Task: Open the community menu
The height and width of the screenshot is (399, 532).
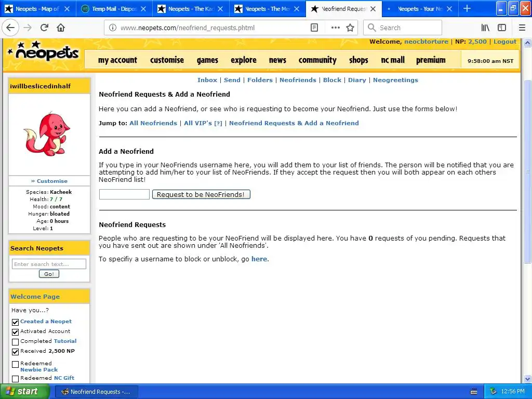Action: pyautogui.click(x=317, y=60)
